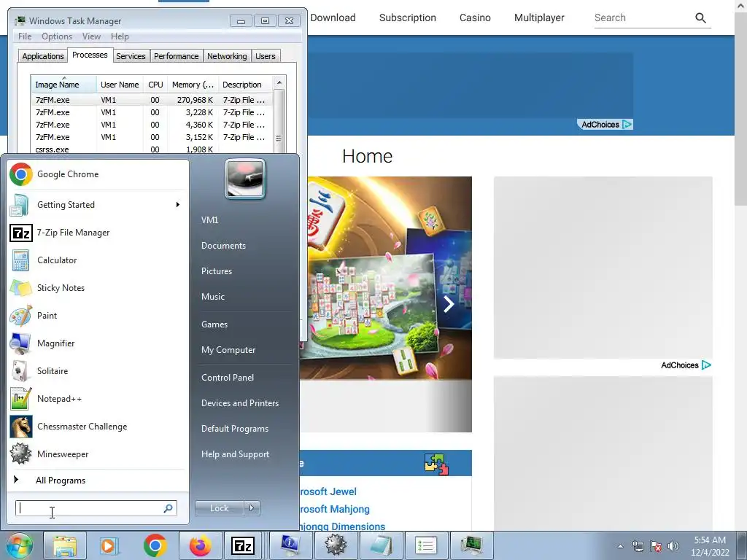The width and height of the screenshot is (747, 560).
Task: Open the Networking tab in Task Manager
Action: click(x=227, y=56)
